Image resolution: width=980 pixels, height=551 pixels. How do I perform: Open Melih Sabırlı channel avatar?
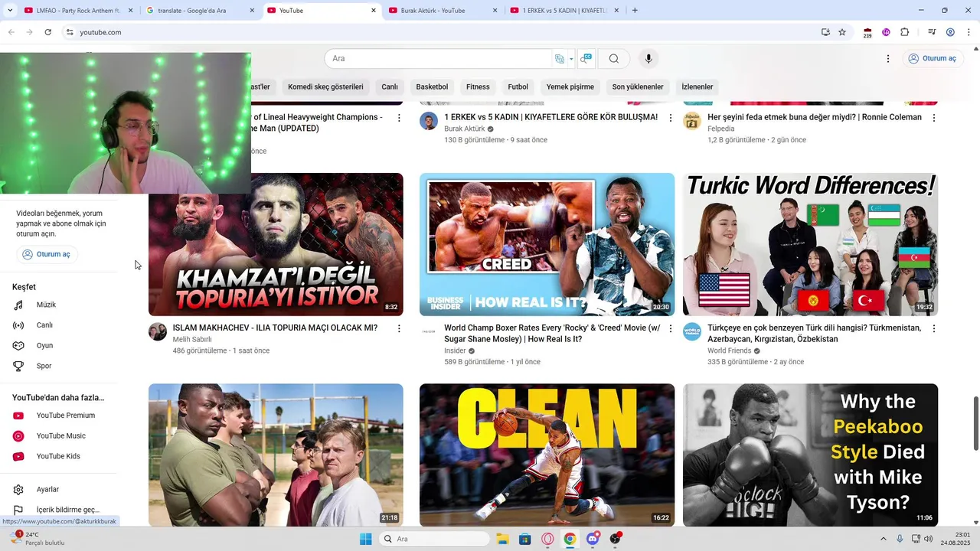[158, 331]
